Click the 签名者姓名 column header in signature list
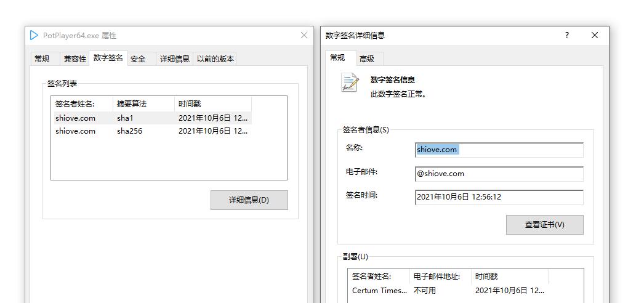Viewport: 644px width, 303px height. 82,104
